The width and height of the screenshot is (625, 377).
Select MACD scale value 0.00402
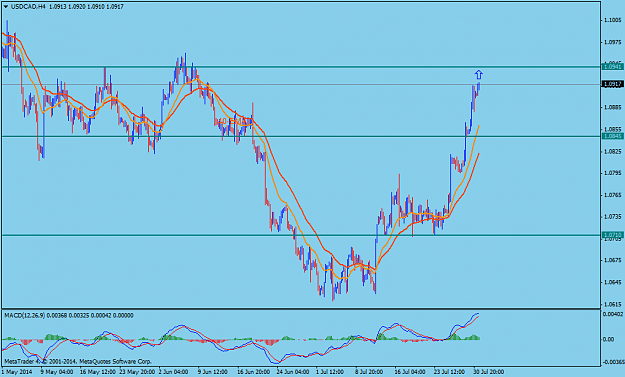(613, 314)
